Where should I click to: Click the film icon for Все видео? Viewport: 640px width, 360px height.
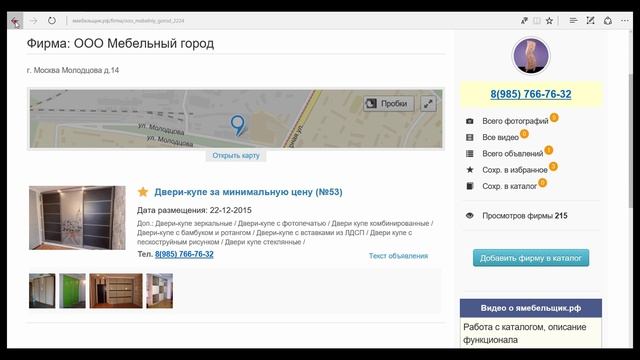(470, 138)
